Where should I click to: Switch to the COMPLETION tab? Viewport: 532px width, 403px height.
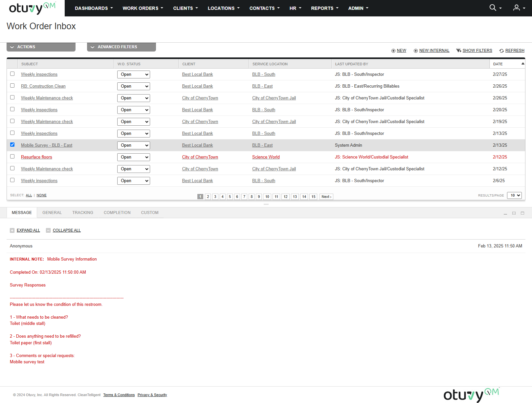coord(117,213)
